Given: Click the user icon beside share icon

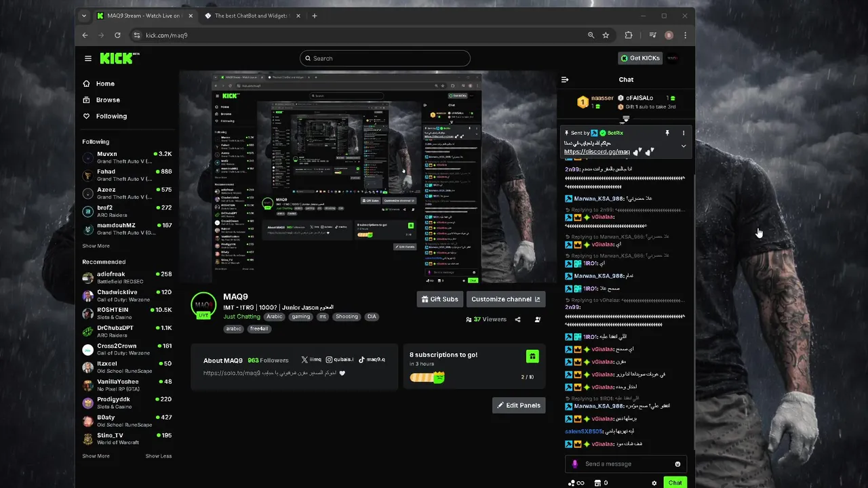Looking at the screenshot, I should tap(538, 319).
